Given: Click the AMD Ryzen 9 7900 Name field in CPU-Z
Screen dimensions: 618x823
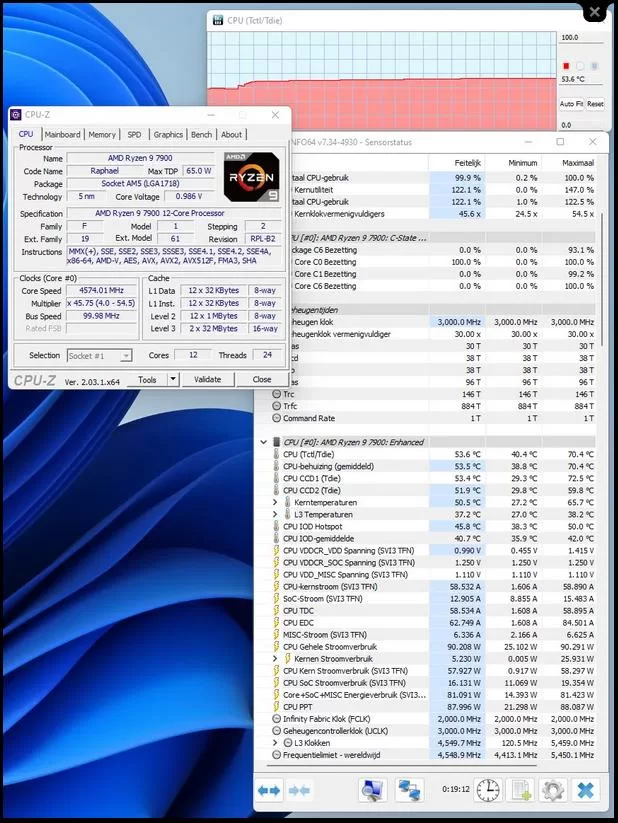Looking at the screenshot, I should click(140, 158).
